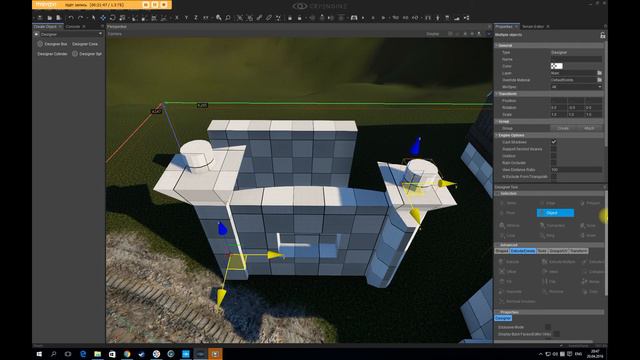The image size is (640, 360).
Task: Select the Extrude tool in Designer
Action: coord(510,262)
